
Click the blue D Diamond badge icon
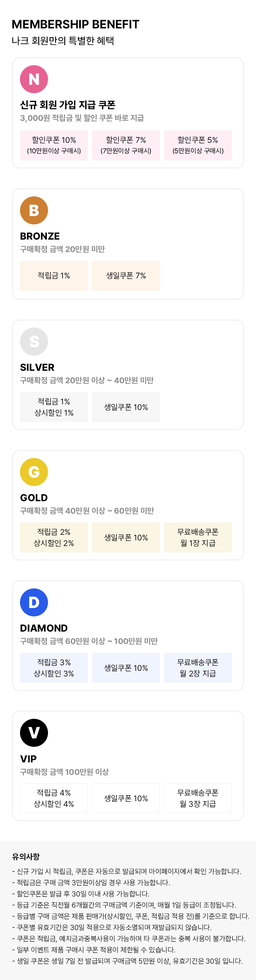click(34, 602)
